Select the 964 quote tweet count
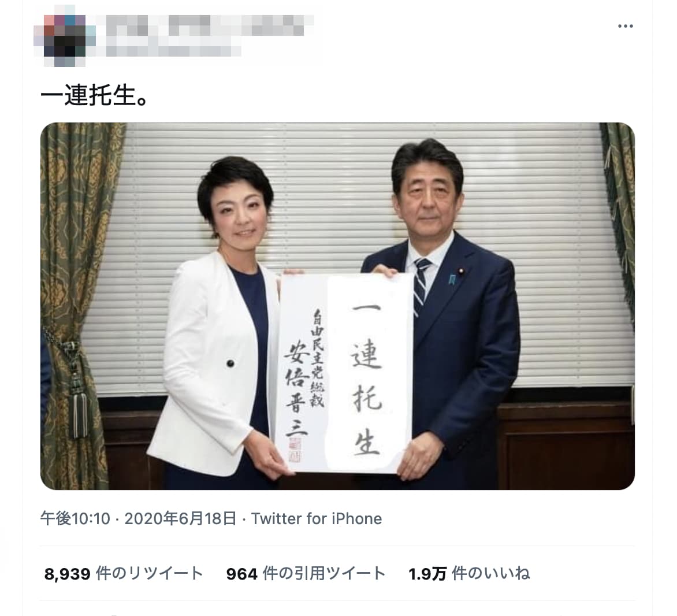This screenshot has height=616, width=677. coord(242,574)
